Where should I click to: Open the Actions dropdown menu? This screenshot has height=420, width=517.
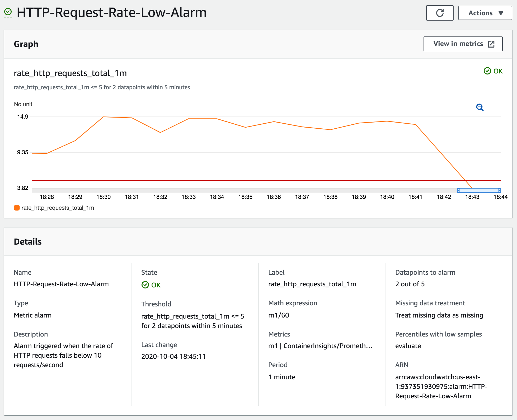485,13
